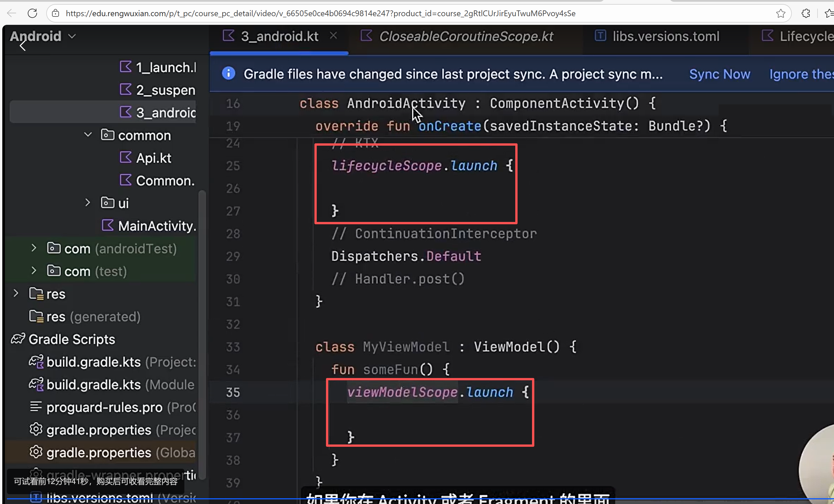The width and height of the screenshot is (834, 504).
Task: Click the com (test) folder icon
Action: click(54, 271)
